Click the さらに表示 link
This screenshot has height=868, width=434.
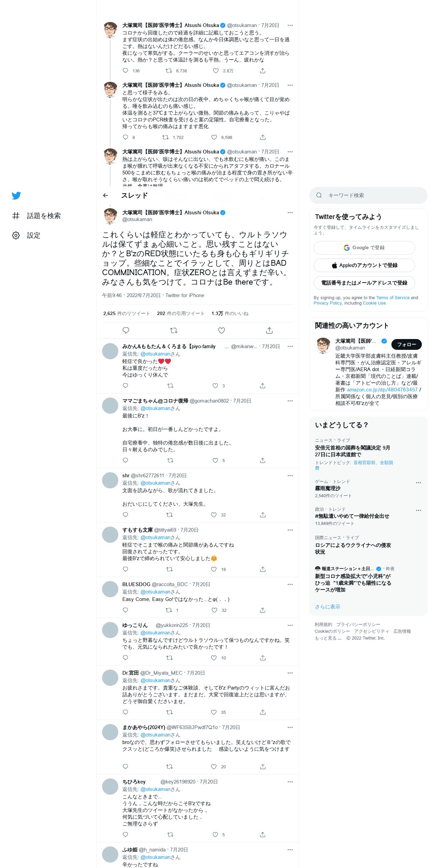tap(328, 607)
